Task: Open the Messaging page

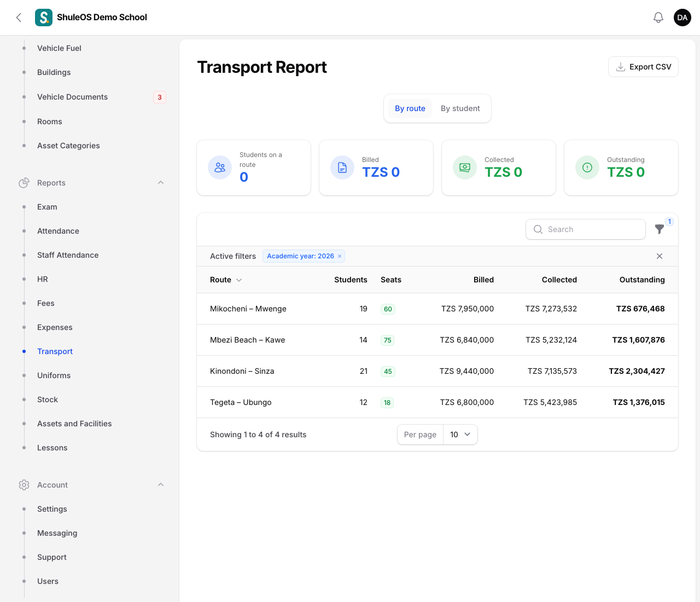Action: point(57,533)
